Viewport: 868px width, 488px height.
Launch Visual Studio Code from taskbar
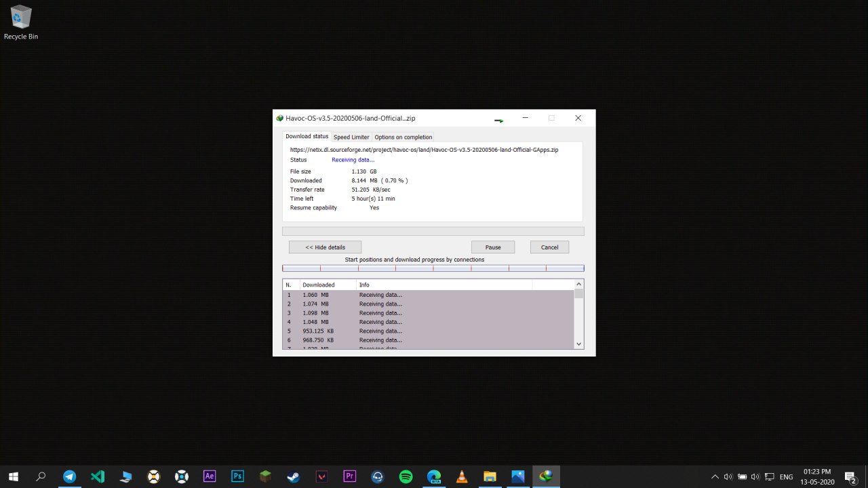(x=98, y=476)
